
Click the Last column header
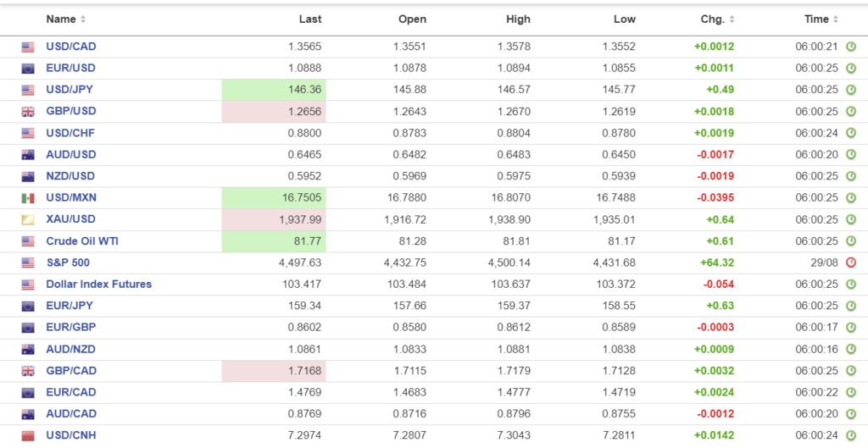(310, 19)
